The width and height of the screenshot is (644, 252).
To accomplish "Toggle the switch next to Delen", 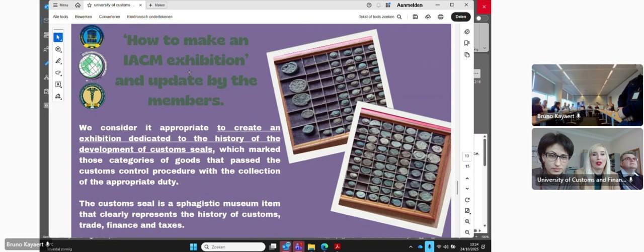I will [x=481, y=18].
